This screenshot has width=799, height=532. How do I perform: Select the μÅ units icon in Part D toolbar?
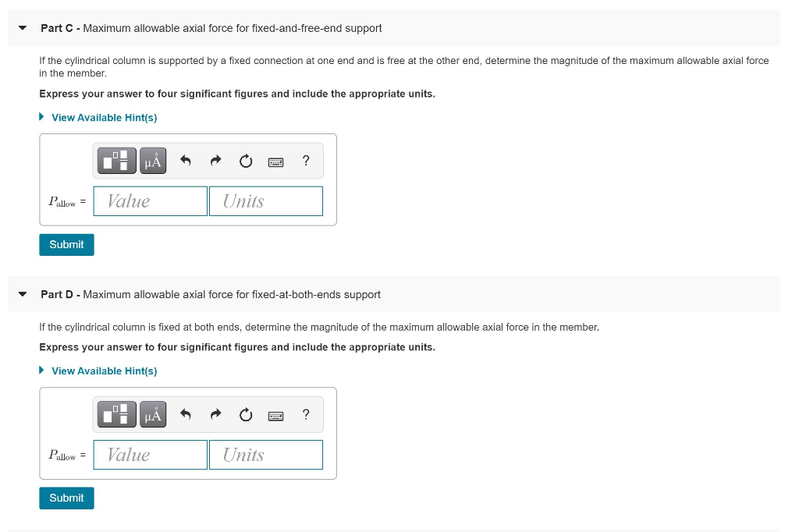click(x=152, y=414)
